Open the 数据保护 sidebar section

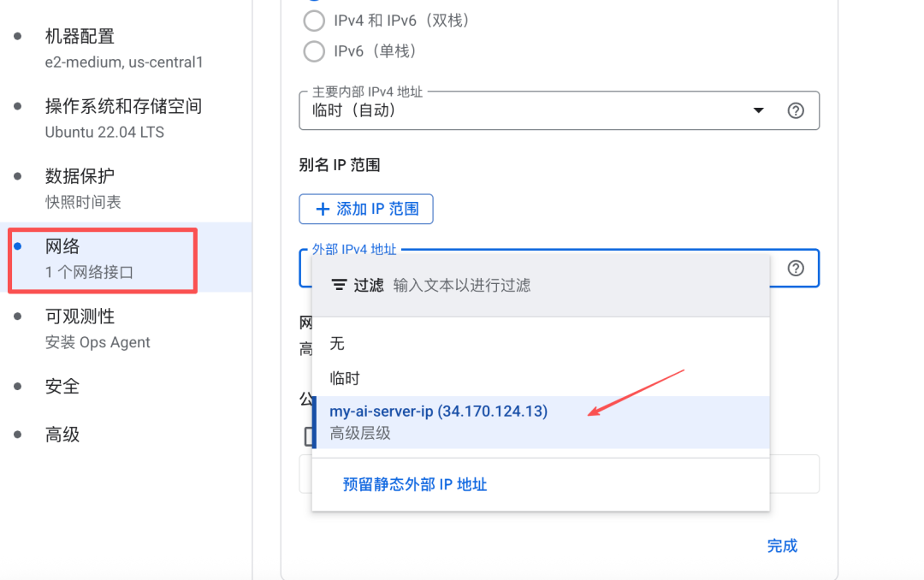[x=80, y=176]
